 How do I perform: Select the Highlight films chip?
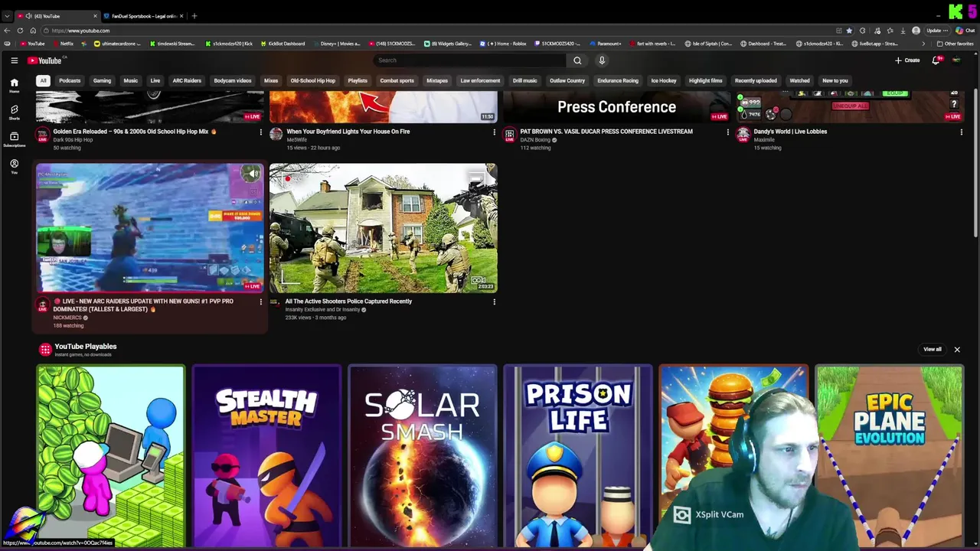pyautogui.click(x=705, y=80)
